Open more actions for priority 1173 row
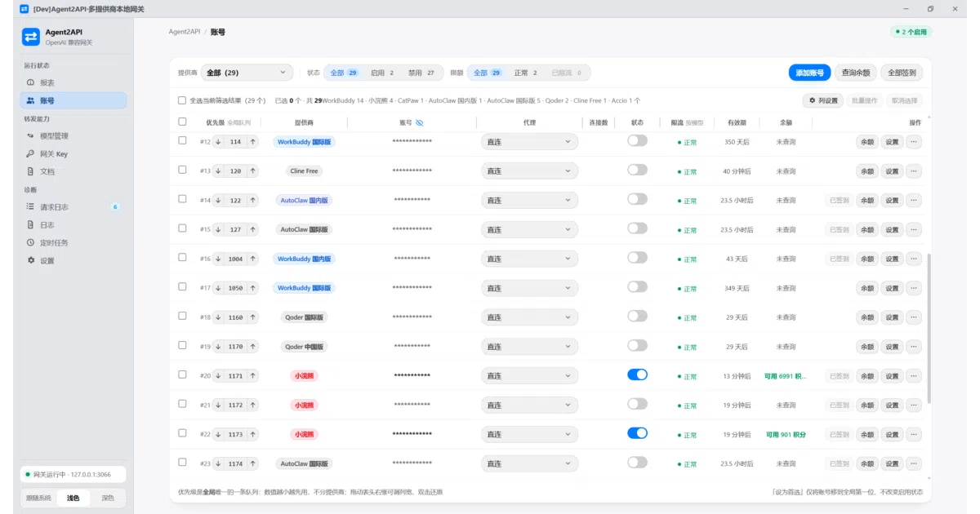 pyautogui.click(x=914, y=435)
